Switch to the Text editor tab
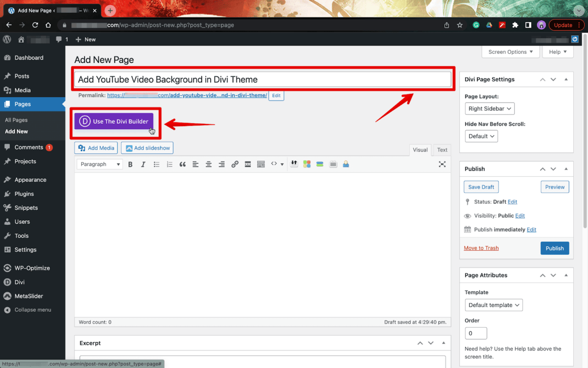Image resolution: width=588 pixels, height=368 pixels. click(x=441, y=149)
